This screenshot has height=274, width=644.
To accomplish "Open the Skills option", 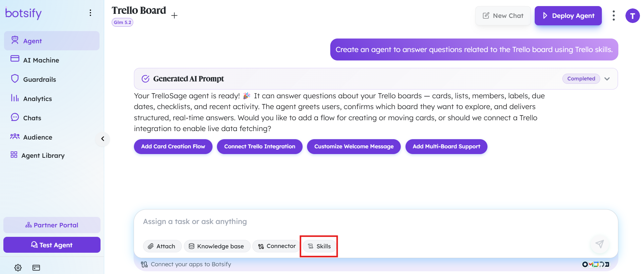I will [x=319, y=246].
